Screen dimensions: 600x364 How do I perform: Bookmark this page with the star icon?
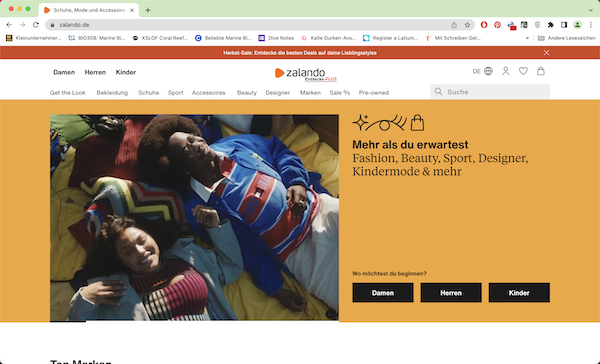(x=467, y=25)
